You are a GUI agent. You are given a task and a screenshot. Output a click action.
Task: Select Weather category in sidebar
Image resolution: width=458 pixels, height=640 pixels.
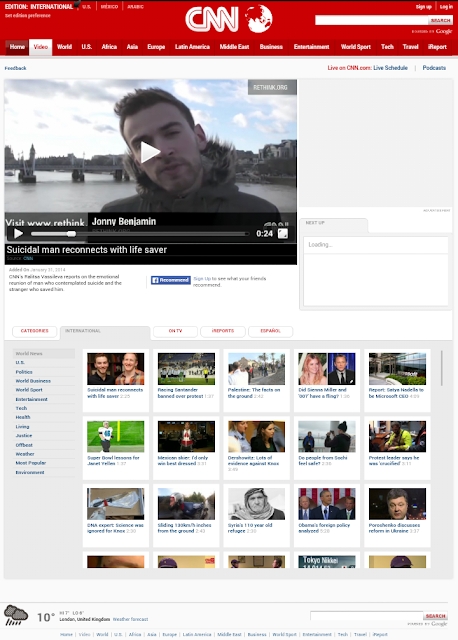tap(25, 454)
